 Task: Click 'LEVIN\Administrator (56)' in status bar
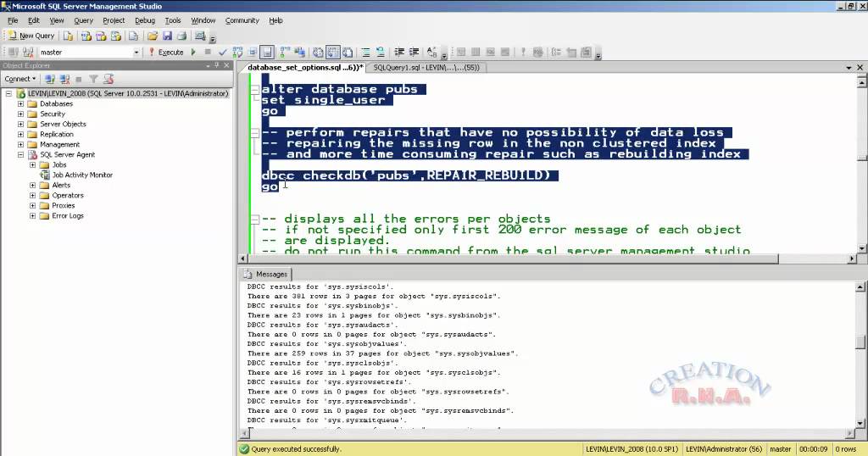click(x=724, y=449)
